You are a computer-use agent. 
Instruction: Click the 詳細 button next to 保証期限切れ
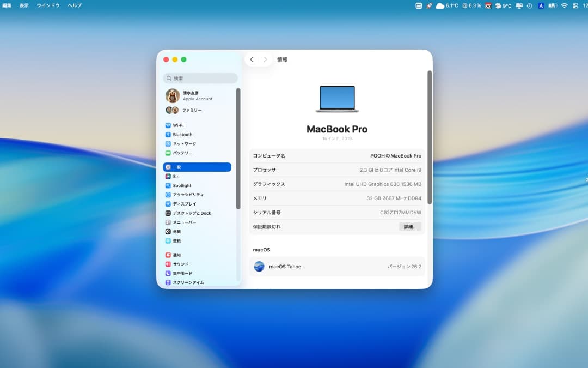(409, 226)
